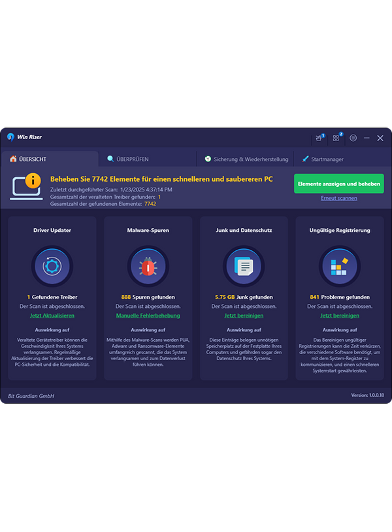Image resolution: width=392 pixels, height=532 pixels.
Task: Click Elemente anzeigen und beheben button
Action: coord(339,184)
